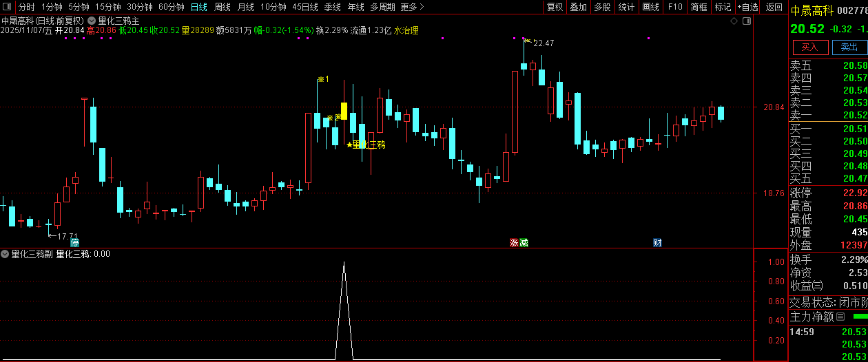Switch to 分时 intraday view
The image size is (868, 362).
click(x=26, y=7)
